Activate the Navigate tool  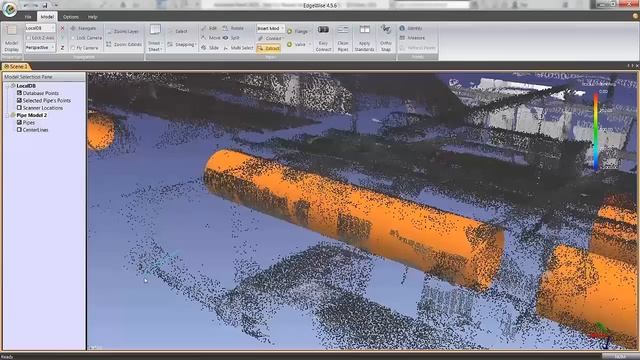[83, 28]
